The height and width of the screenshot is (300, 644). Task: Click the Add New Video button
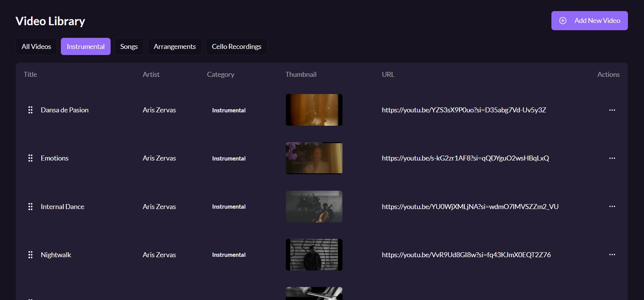click(589, 21)
